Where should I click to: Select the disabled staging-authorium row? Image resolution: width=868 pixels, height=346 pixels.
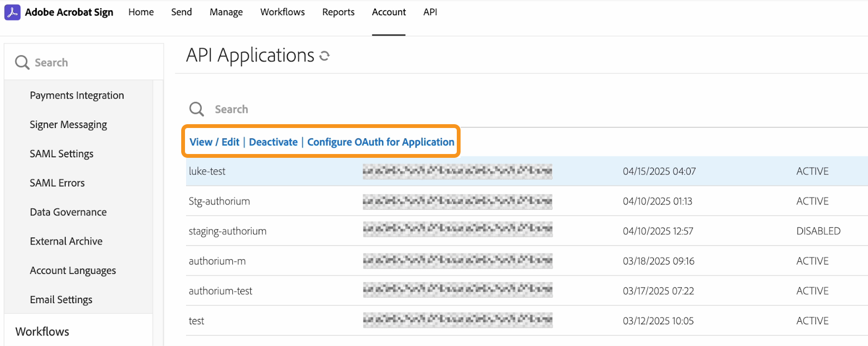pos(227,231)
